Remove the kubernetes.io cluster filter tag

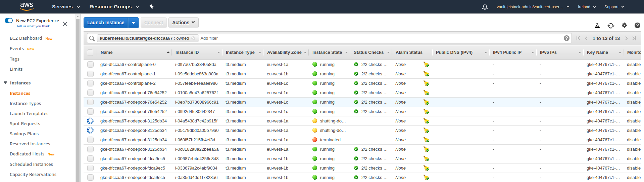[x=193, y=38]
